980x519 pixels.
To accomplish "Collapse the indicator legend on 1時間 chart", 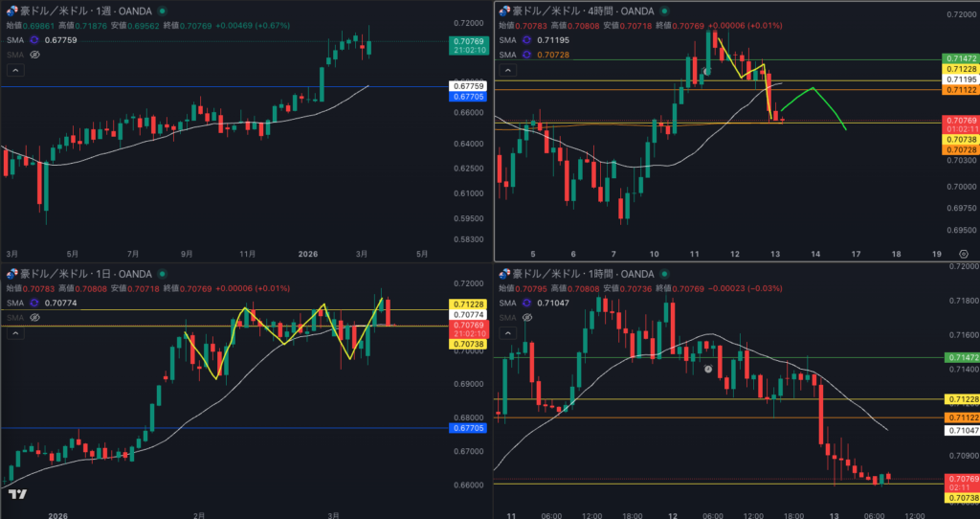I will click(507, 333).
